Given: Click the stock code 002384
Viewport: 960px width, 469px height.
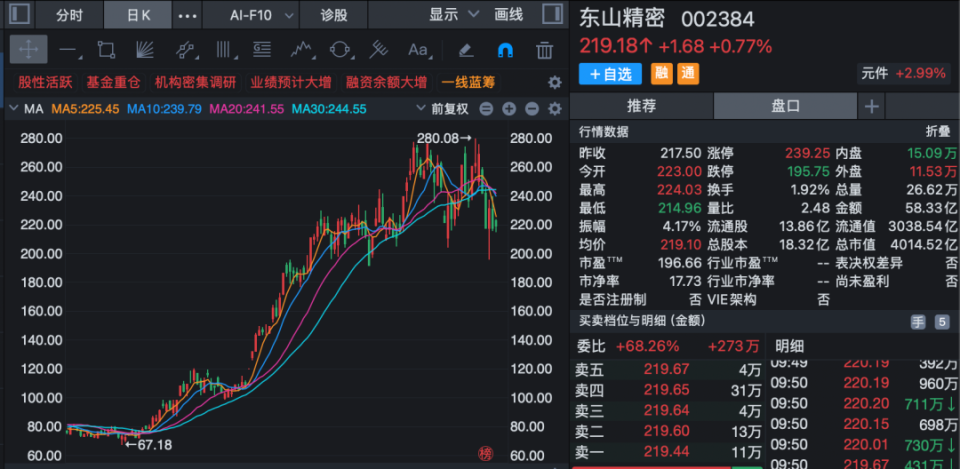Looking at the screenshot, I should point(718,19).
